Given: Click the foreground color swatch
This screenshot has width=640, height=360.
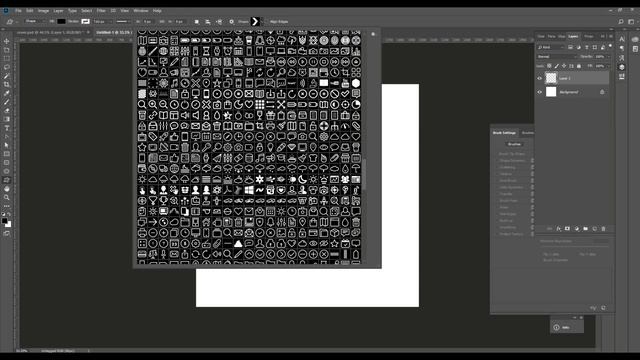Looking at the screenshot, I should click(x=4, y=221).
